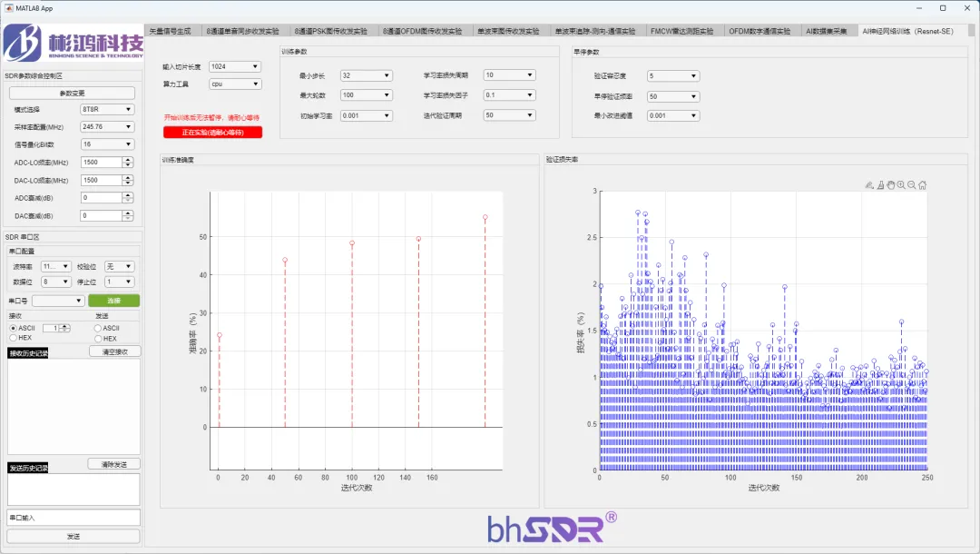Open the 模式选择 dropdown showing 8T8R

(107, 109)
